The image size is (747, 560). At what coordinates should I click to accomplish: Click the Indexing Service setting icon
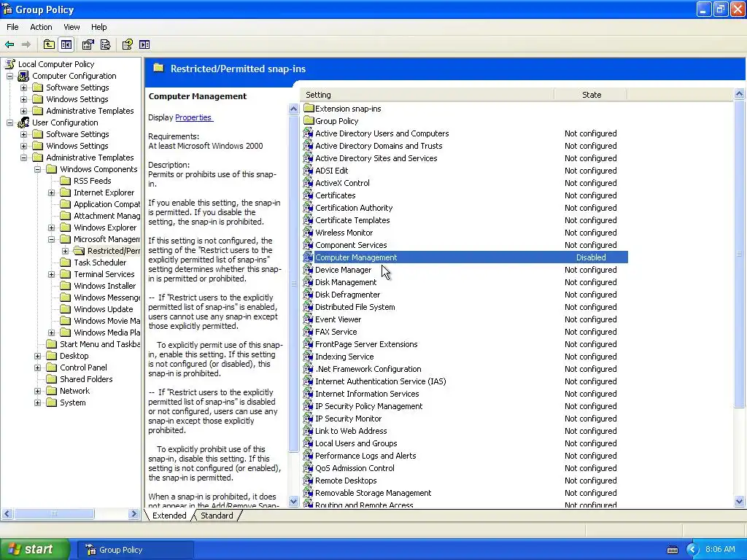pos(309,356)
